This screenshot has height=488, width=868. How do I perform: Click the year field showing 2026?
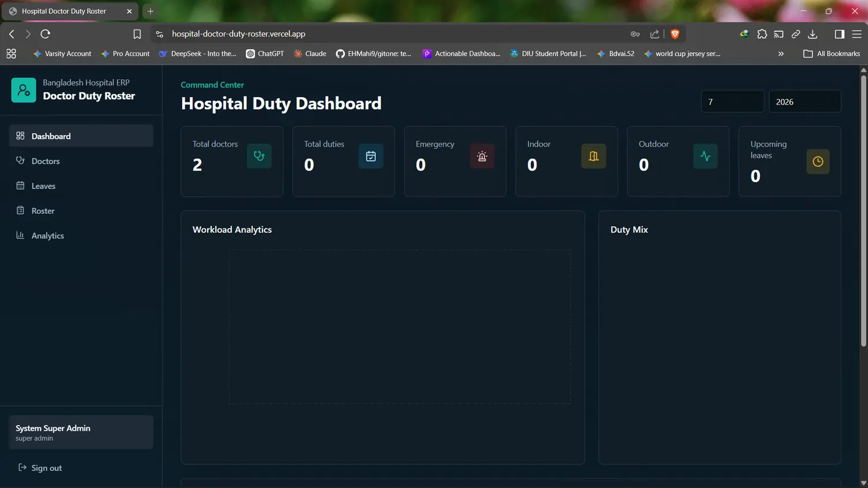tap(805, 102)
